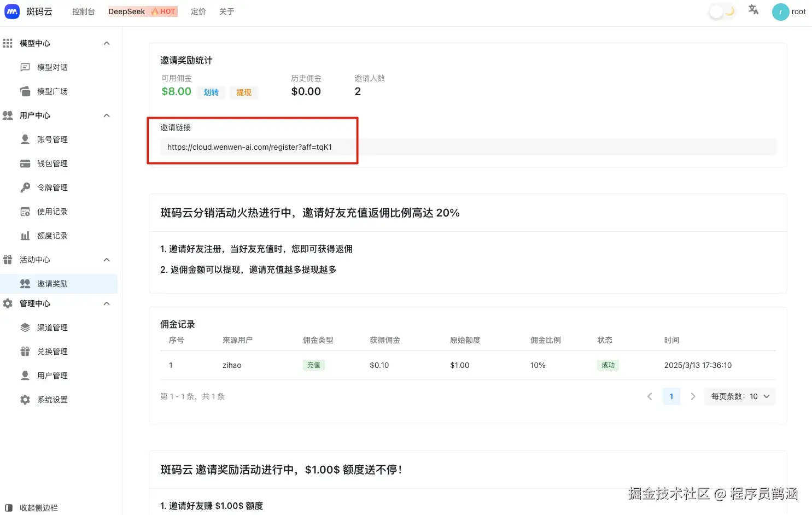Screen dimensions: 812x515
Task: Click the 来源用户 column header
Action: [238, 340]
